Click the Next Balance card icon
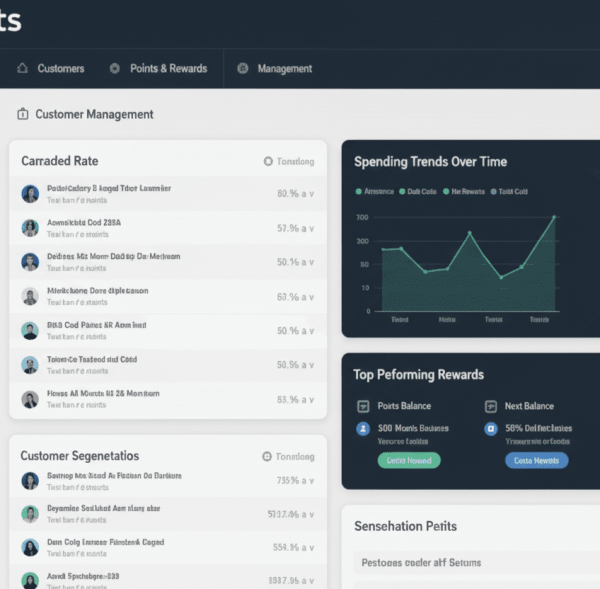 point(490,406)
